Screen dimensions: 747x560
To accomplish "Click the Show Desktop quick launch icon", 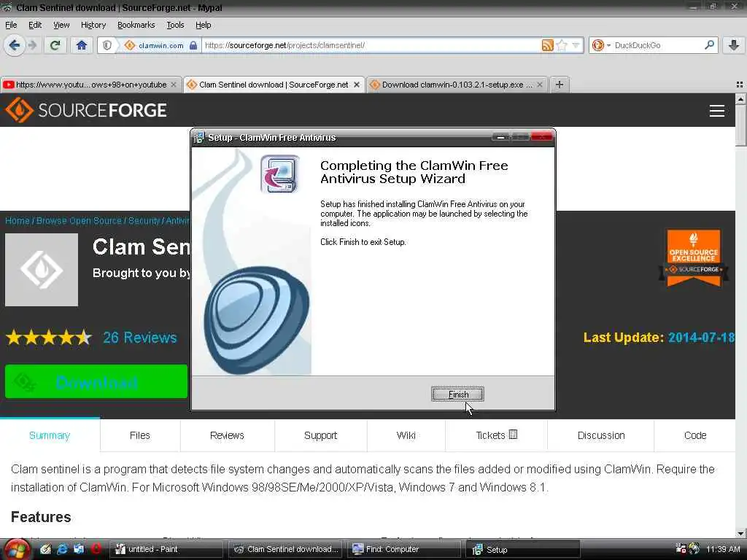I will point(45,549).
